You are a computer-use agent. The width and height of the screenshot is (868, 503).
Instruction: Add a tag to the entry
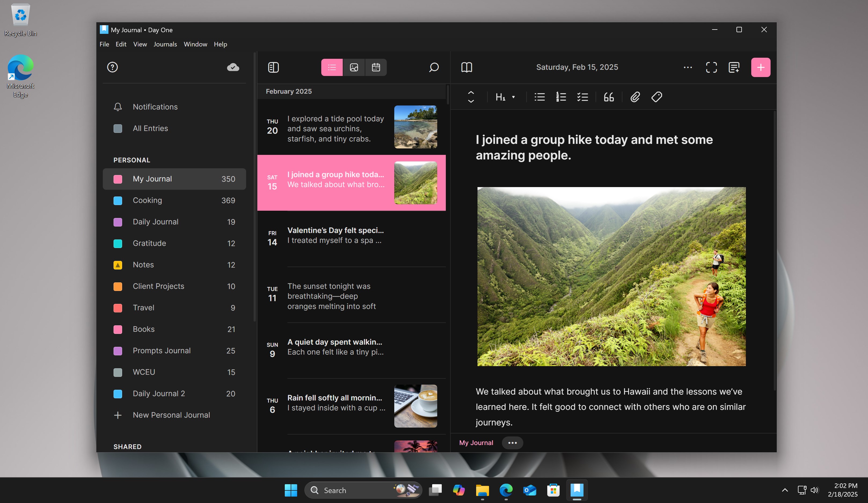(x=656, y=97)
